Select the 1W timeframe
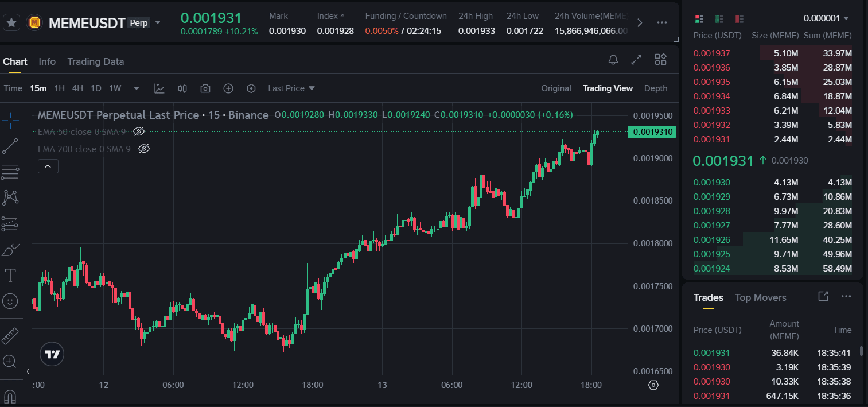The height and width of the screenshot is (407, 868). click(x=115, y=88)
